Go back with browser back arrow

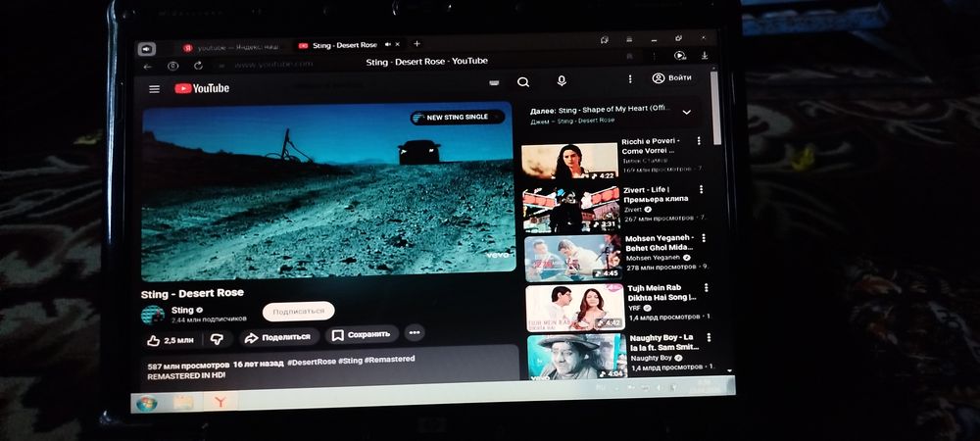pos(148,67)
